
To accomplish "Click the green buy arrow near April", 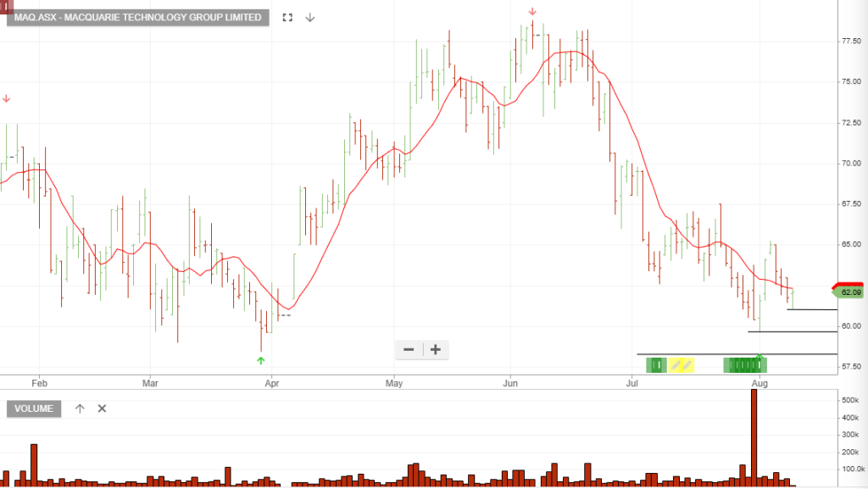I will [x=261, y=361].
